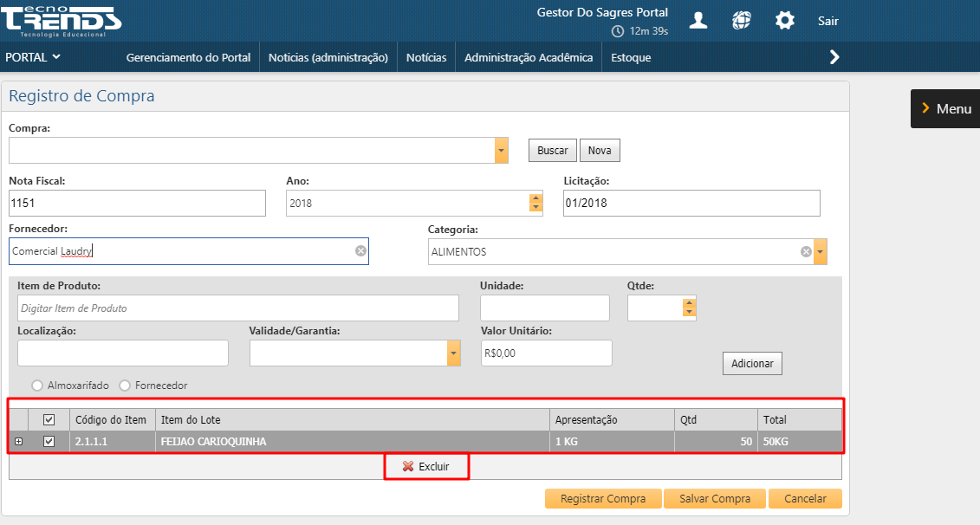
Task: Click the Registrar Compra button
Action: pyautogui.click(x=603, y=499)
